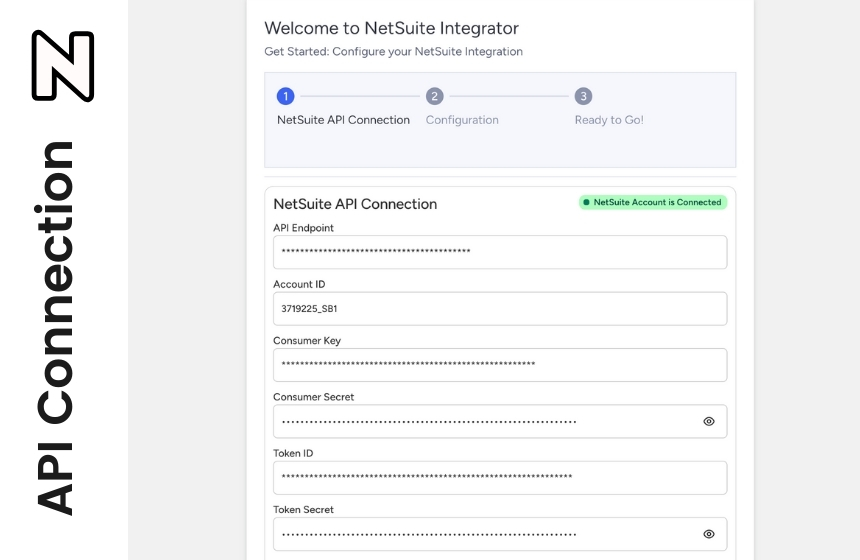Go to step 2 Configuration circle
The image size is (860, 560).
tap(434, 96)
